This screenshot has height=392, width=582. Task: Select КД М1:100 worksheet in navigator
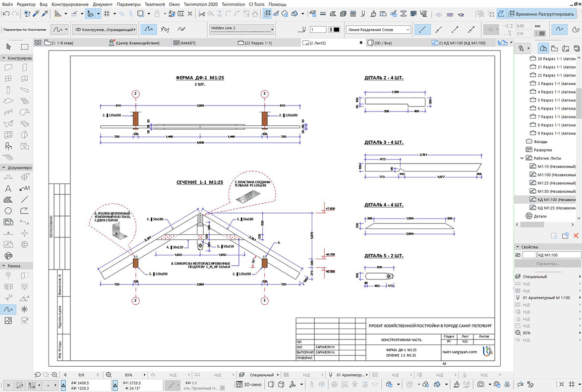click(553, 200)
